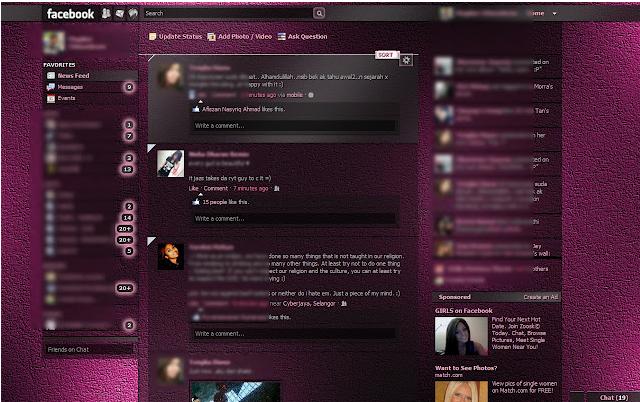Click avatar of 'It jaes takes' post author

tap(171, 163)
